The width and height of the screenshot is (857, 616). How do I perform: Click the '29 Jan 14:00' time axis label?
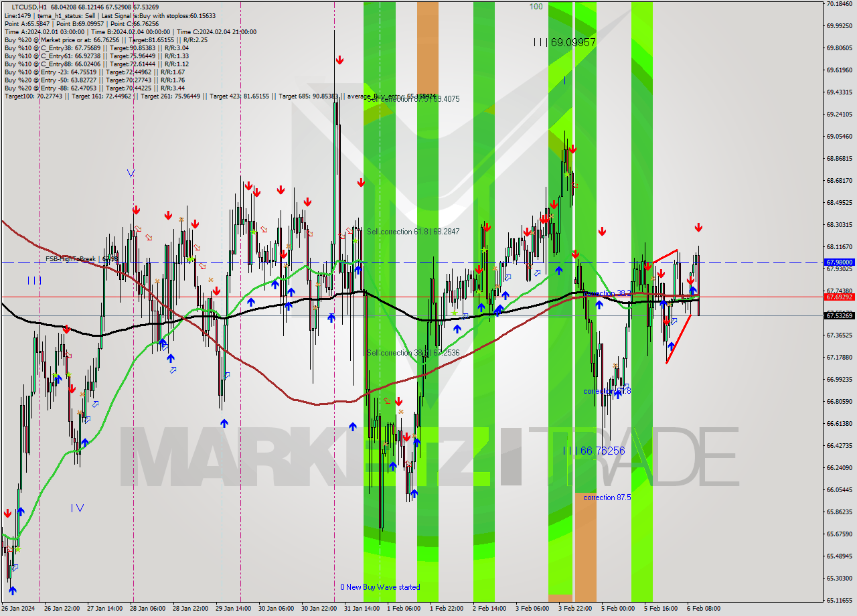pyautogui.click(x=233, y=609)
